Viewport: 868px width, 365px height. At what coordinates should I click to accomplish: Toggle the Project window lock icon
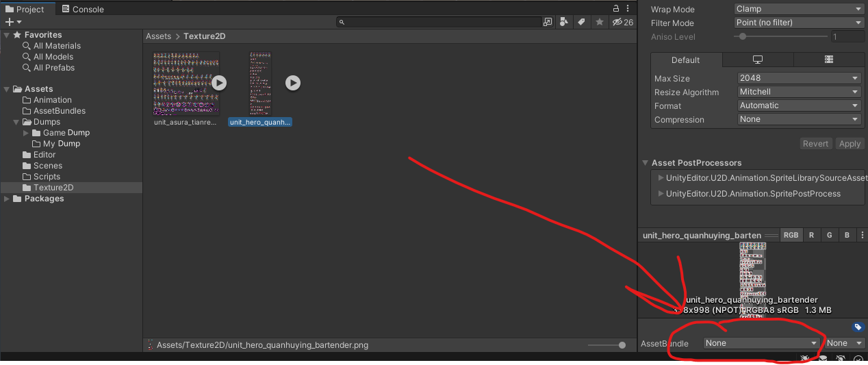615,9
